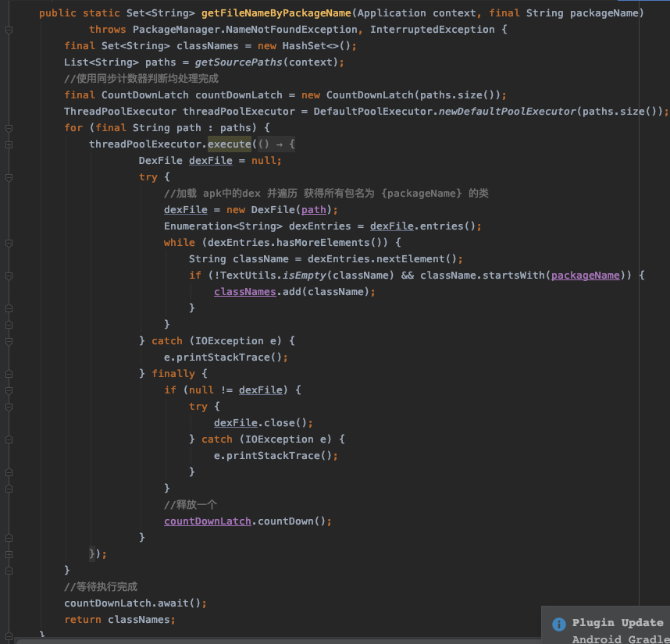Fold the if null != dexFile block
This screenshot has height=644, width=670.
point(9,390)
